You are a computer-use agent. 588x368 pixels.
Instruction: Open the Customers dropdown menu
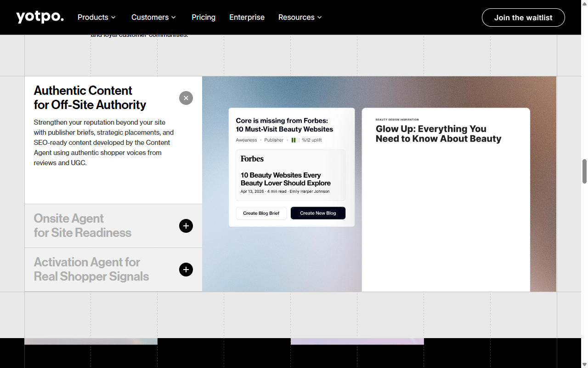[153, 17]
